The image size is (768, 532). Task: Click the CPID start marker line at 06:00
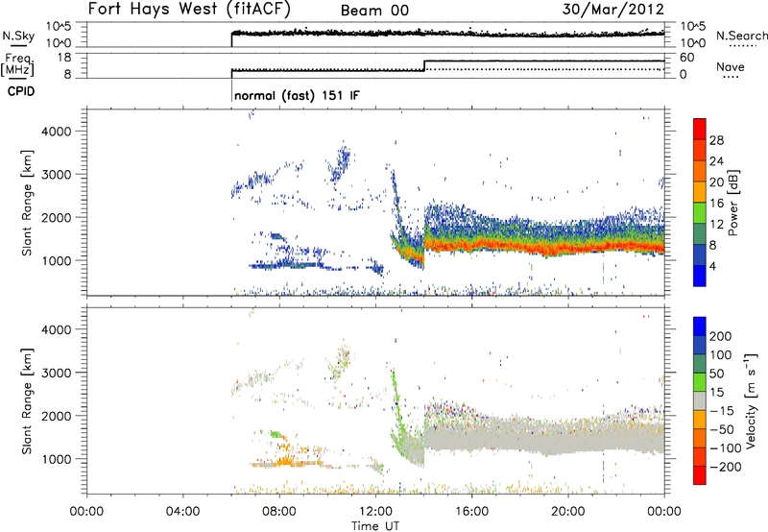click(231, 90)
